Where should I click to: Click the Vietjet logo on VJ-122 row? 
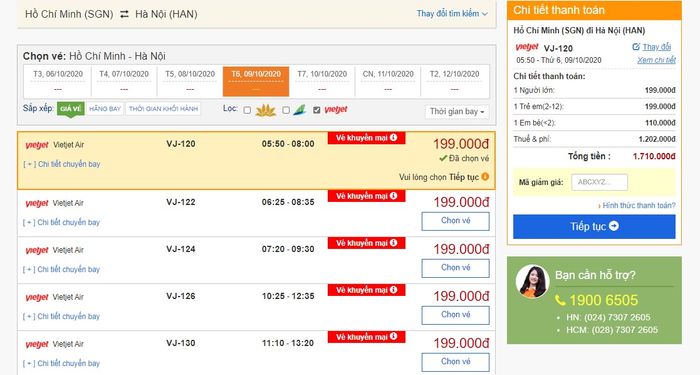[37, 204]
